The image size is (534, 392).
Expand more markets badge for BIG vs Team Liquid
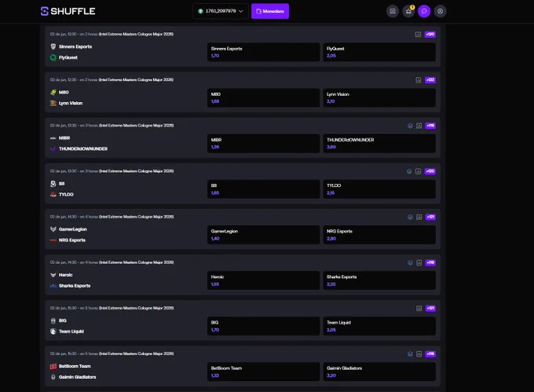tap(430, 308)
